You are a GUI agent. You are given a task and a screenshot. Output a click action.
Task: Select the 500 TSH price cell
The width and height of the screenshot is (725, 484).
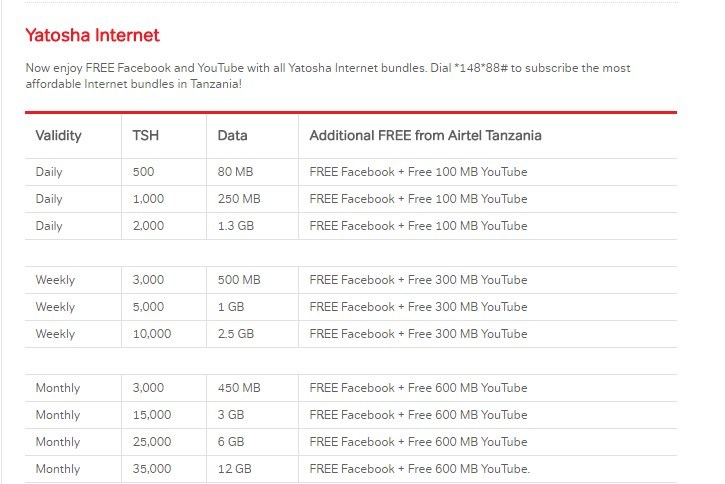[143, 172]
